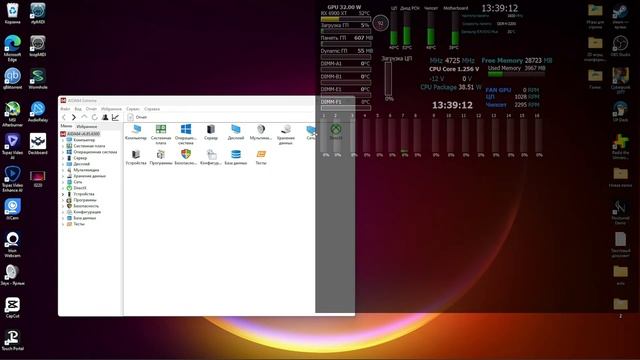Click the Отчёт report toolbar button
The height and width of the screenshot is (360, 640).
137,118
